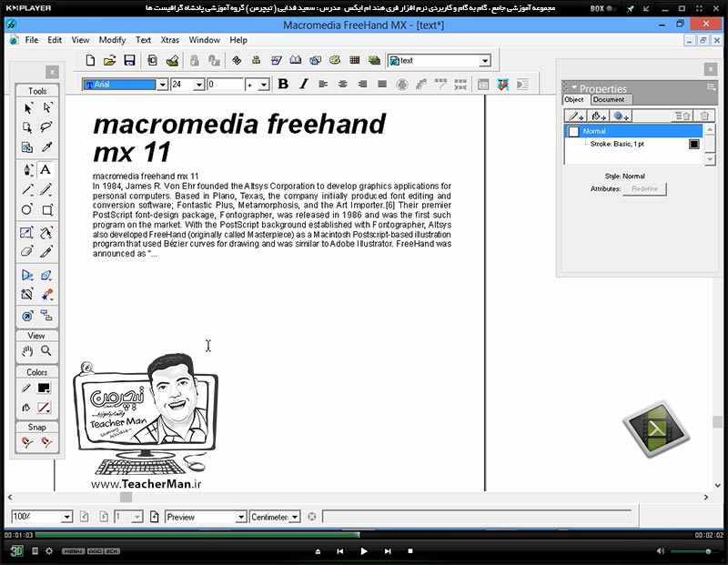Image resolution: width=728 pixels, height=565 pixels.
Task: Open the Layers panel icon
Action: click(374, 60)
